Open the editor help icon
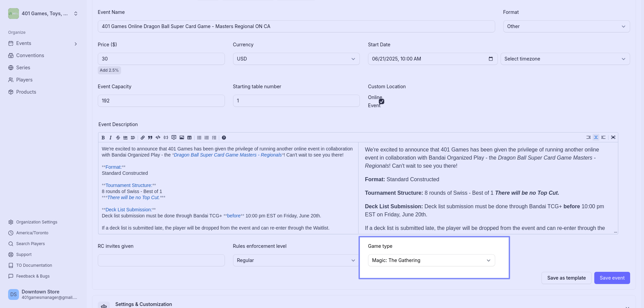Image resolution: width=644 pixels, height=308 pixels. [x=224, y=138]
